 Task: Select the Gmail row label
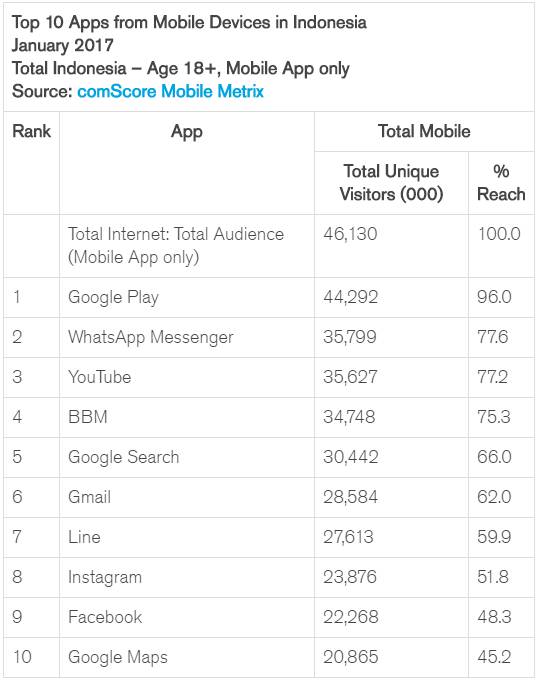(89, 497)
